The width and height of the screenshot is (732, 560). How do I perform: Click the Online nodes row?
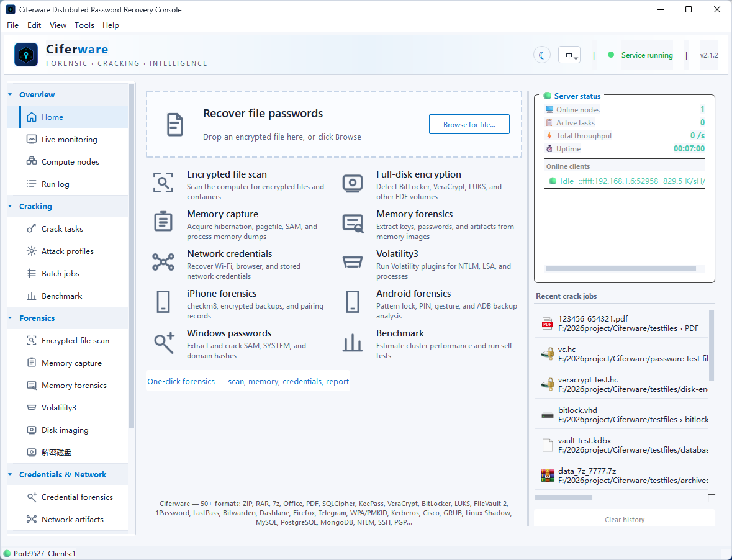tap(625, 110)
